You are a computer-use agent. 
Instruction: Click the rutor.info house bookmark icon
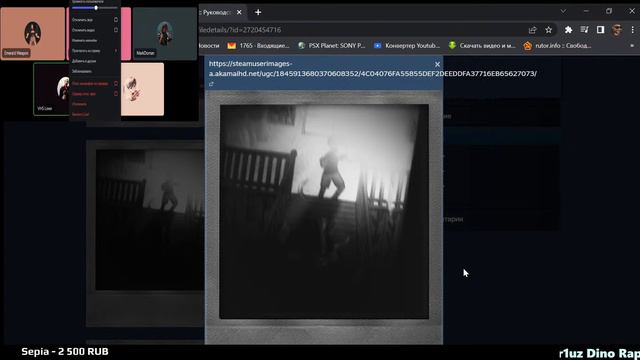click(528, 46)
